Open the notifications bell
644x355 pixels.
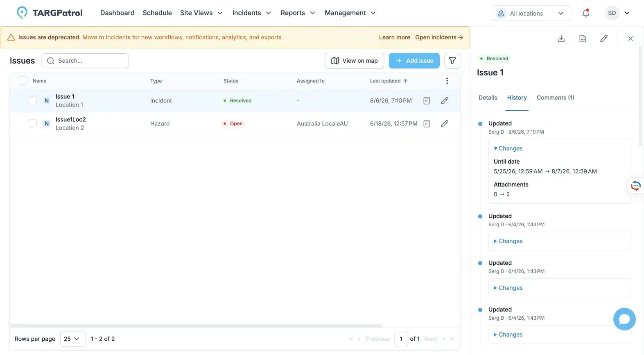[586, 13]
